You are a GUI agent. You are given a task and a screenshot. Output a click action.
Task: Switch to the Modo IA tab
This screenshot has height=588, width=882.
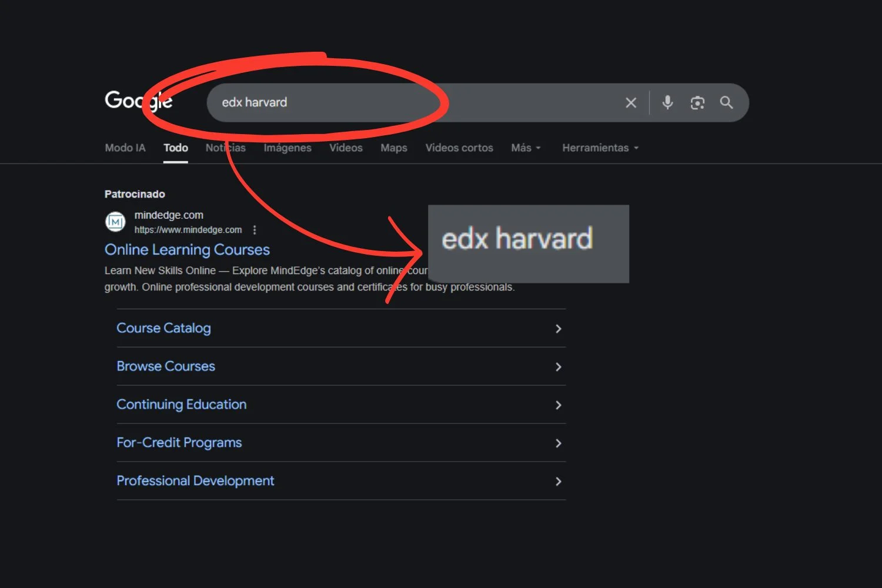[125, 148]
